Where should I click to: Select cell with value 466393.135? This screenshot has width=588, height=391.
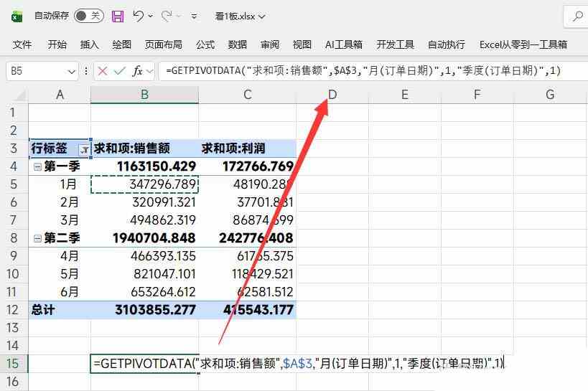click(x=145, y=256)
